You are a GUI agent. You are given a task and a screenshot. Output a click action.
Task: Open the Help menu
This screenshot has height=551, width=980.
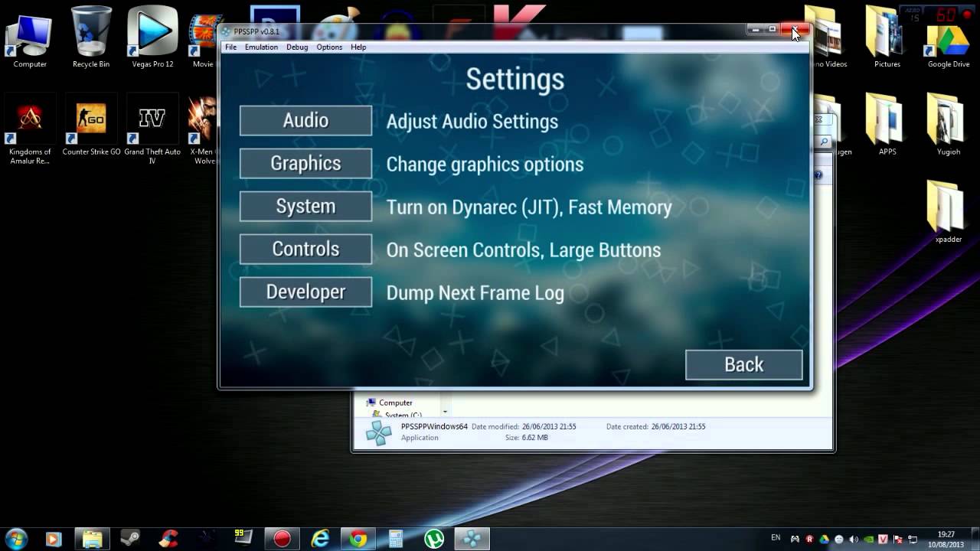pyautogui.click(x=358, y=47)
